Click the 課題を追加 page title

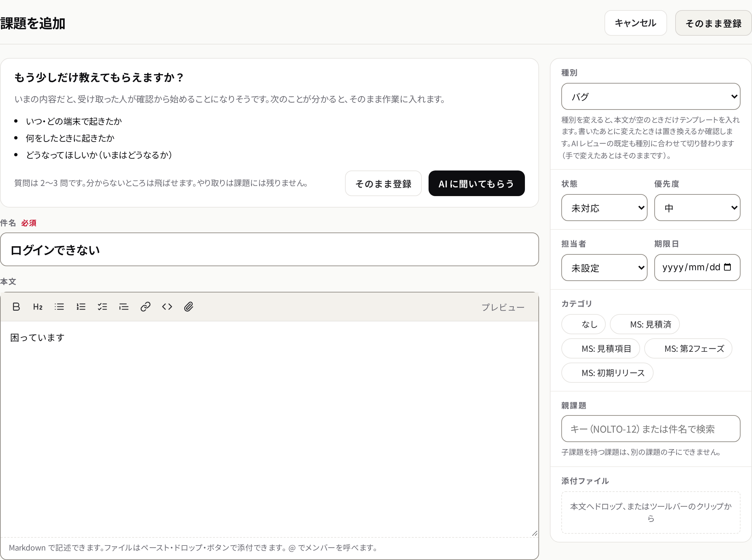coord(33,23)
